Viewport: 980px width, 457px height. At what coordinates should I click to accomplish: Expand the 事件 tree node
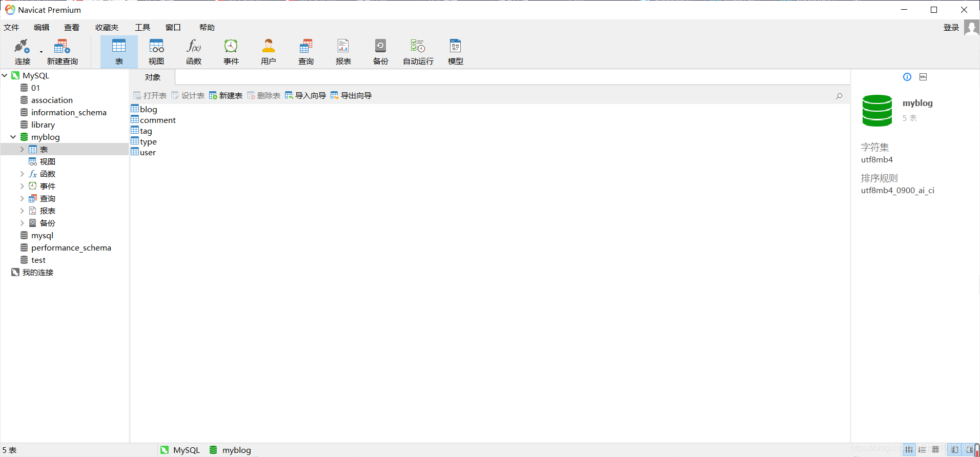(x=22, y=186)
